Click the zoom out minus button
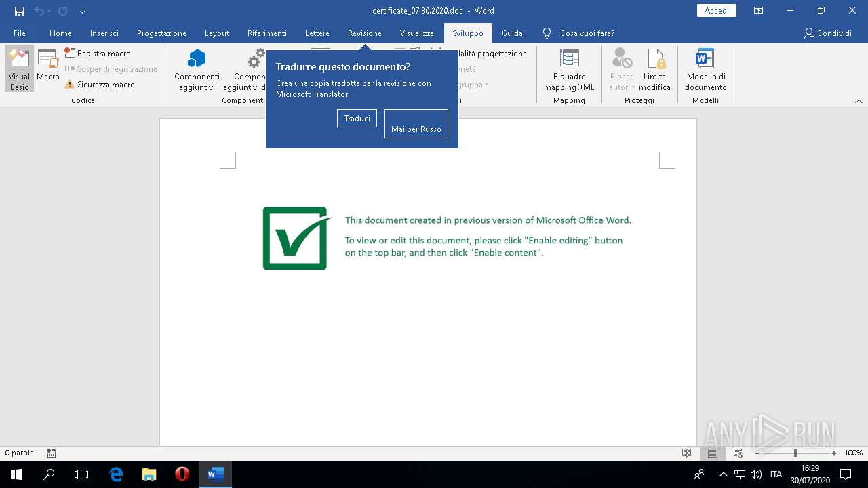Screen dimensions: 868x488 (757, 453)
